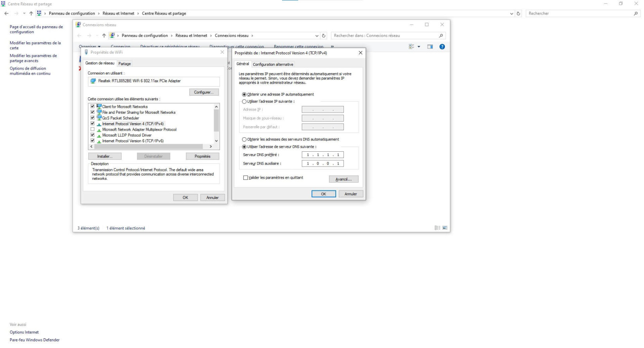Click the magnifier icon in Rechercher box

pyautogui.click(x=635, y=13)
